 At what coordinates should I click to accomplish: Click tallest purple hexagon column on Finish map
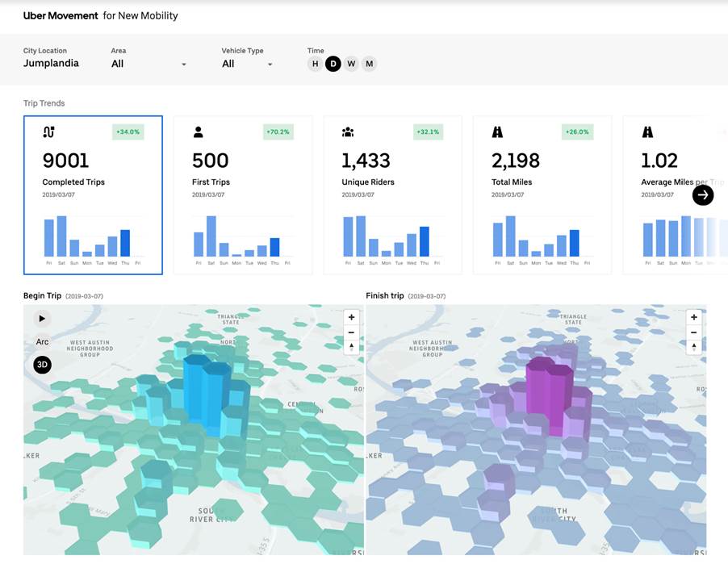tap(540, 387)
